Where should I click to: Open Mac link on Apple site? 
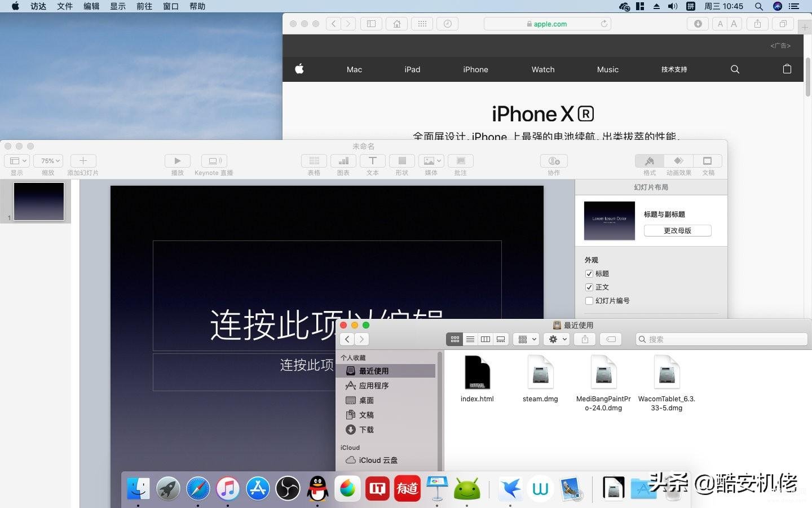point(354,69)
